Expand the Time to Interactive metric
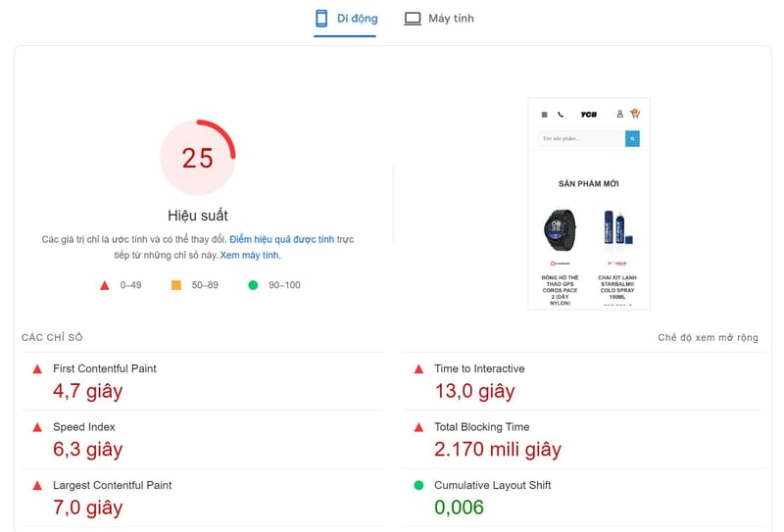The width and height of the screenshot is (784, 532). click(479, 369)
